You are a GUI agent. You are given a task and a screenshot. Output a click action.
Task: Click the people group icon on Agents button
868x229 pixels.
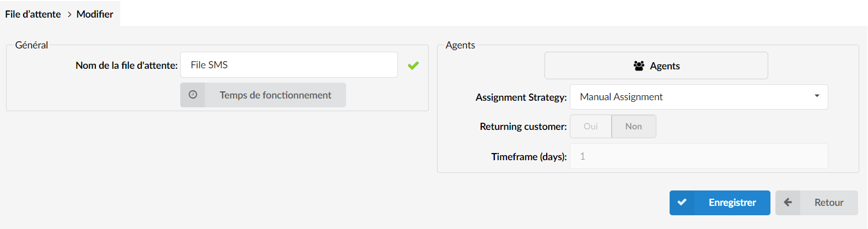click(639, 66)
